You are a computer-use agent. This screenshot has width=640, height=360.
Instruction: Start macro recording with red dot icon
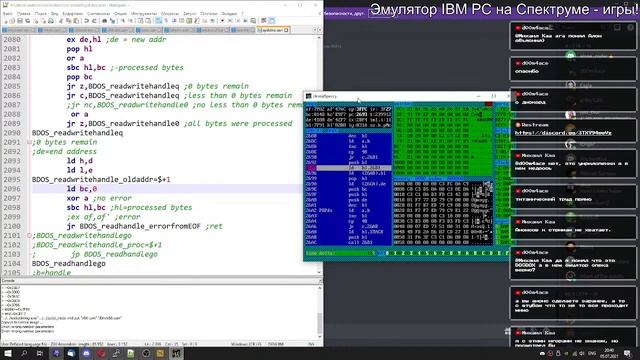222,20
